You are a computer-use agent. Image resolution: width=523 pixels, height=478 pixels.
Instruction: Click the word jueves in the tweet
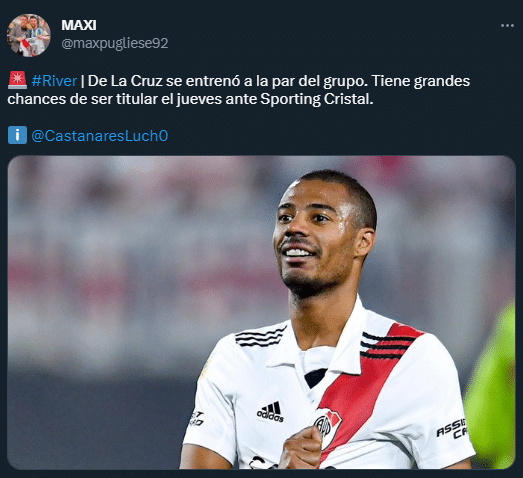[x=199, y=99]
